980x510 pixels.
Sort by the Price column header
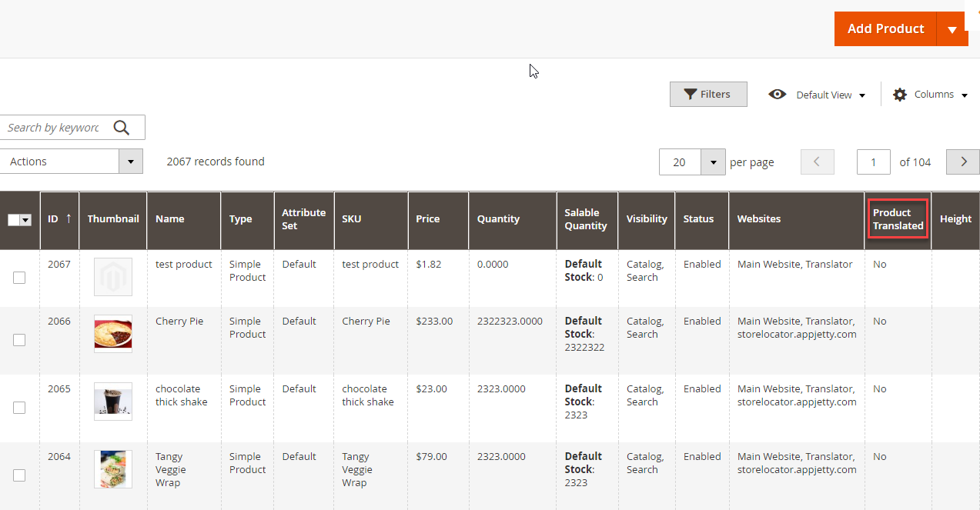[428, 219]
